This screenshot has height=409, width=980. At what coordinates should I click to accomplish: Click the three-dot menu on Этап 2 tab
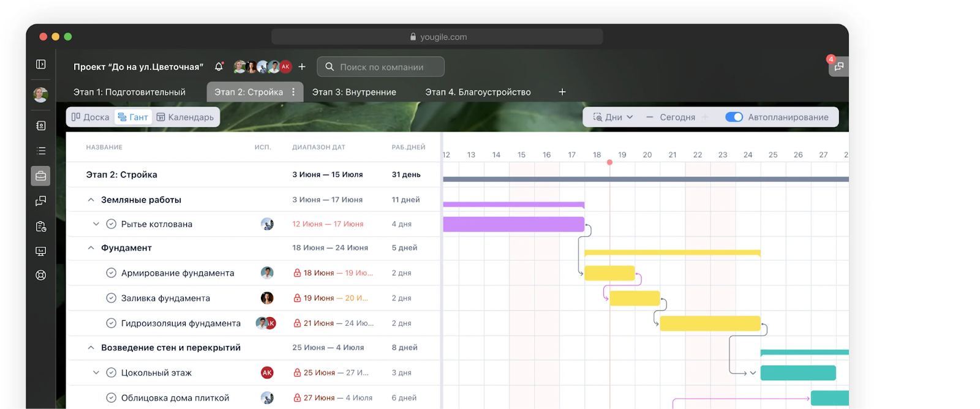pos(293,92)
